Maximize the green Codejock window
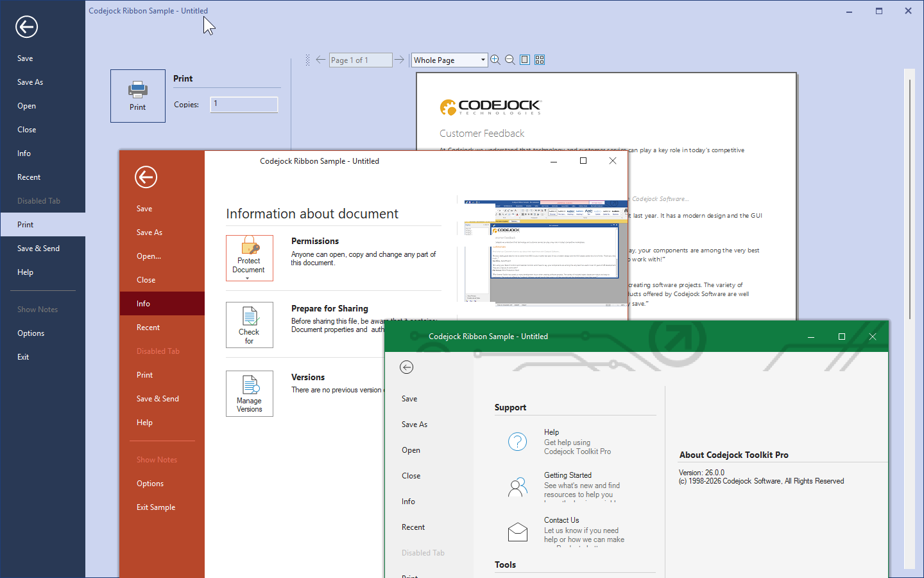The width and height of the screenshot is (924, 578). (842, 337)
